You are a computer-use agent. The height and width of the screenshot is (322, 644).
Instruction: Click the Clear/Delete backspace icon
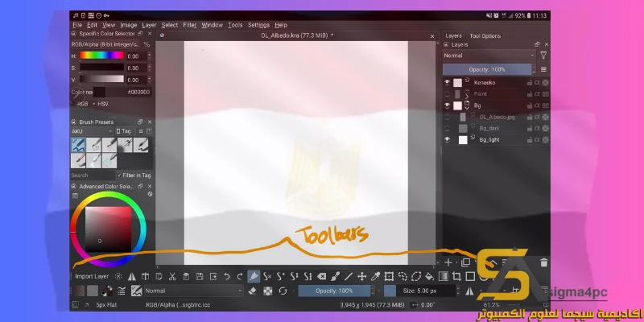tap(321, 276)
